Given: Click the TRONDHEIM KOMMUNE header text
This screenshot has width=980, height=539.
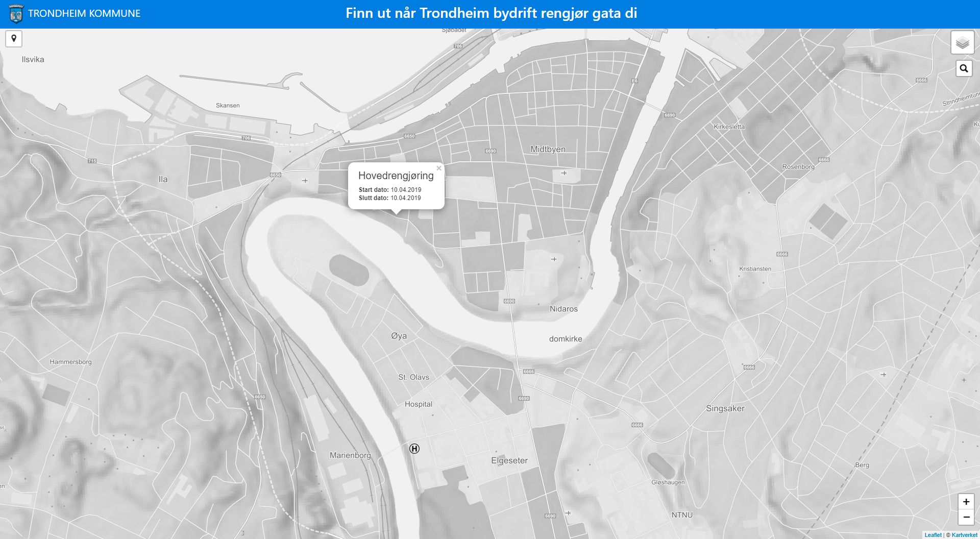Looking at the screenshot, I should (x=84, y=13).
